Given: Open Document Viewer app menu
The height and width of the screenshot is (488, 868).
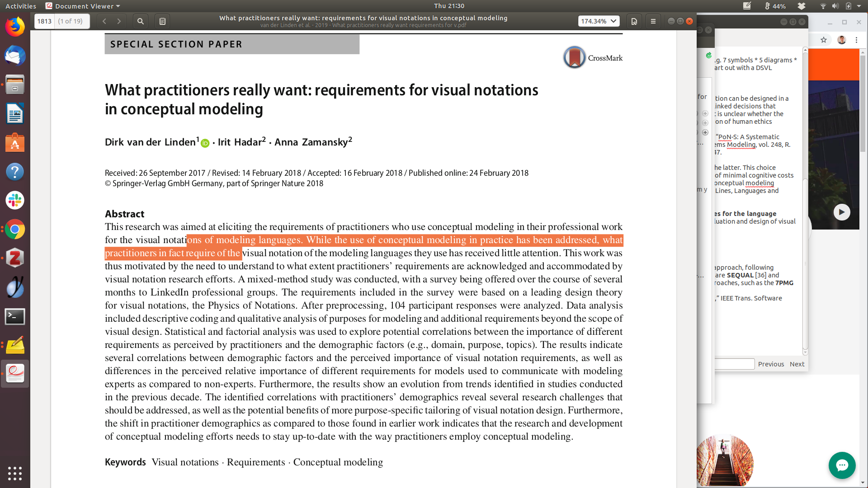Looking at the screenshot, I should (x=84, y=6).
